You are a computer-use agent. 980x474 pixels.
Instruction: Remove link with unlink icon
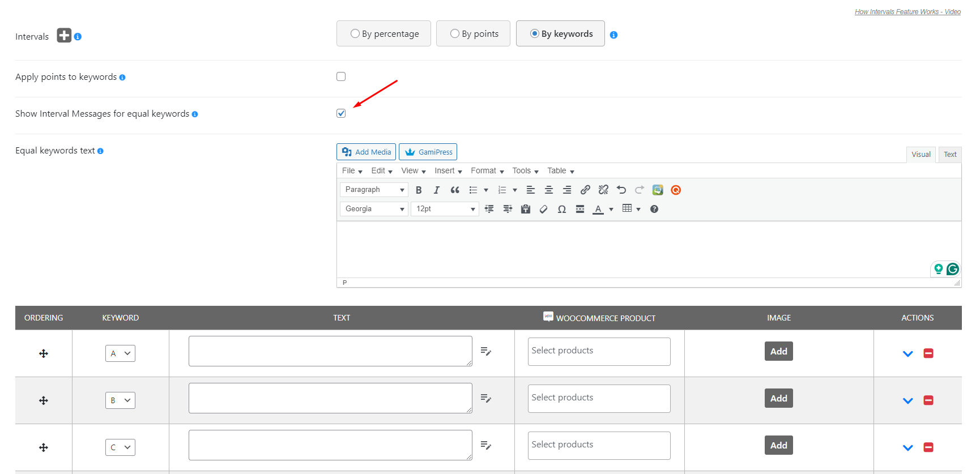click(603, 190)
